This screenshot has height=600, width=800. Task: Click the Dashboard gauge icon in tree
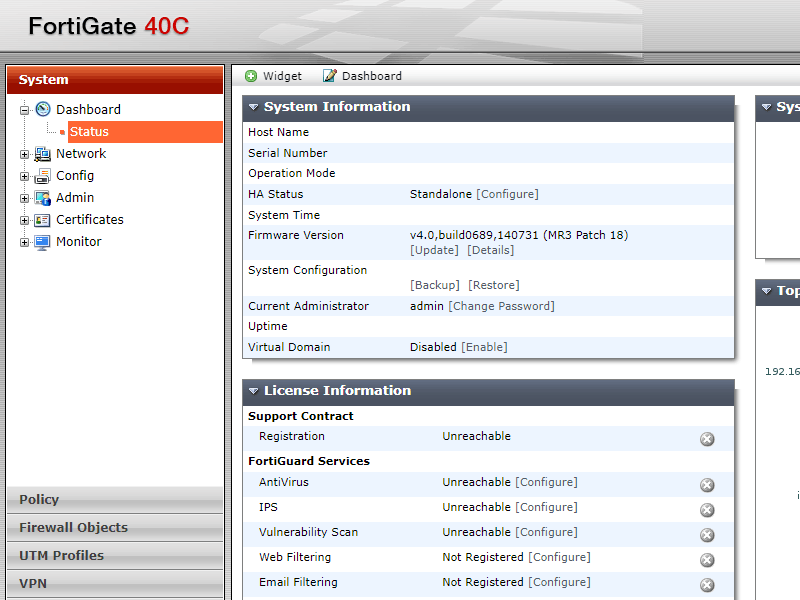click(43, 109)
